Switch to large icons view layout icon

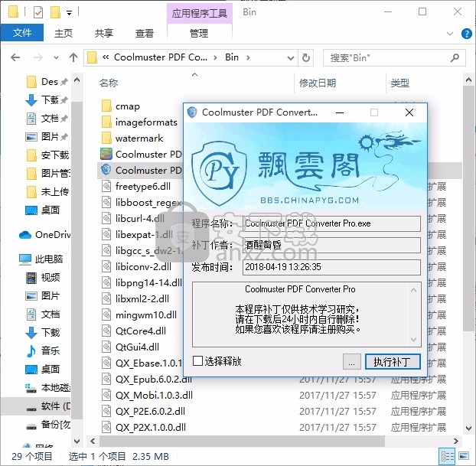pos(463,456)
